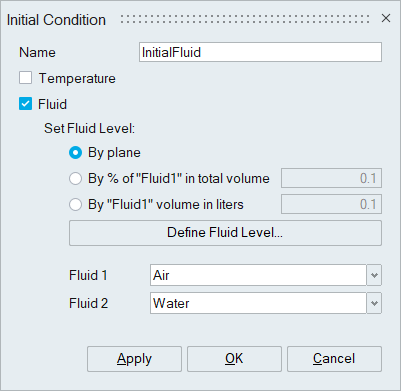Click Define Fluid Level button

[x=225, y=233]
